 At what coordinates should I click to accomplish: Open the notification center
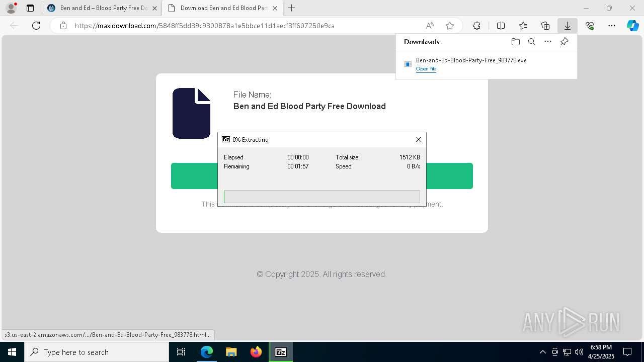click(x=627, y=352)
